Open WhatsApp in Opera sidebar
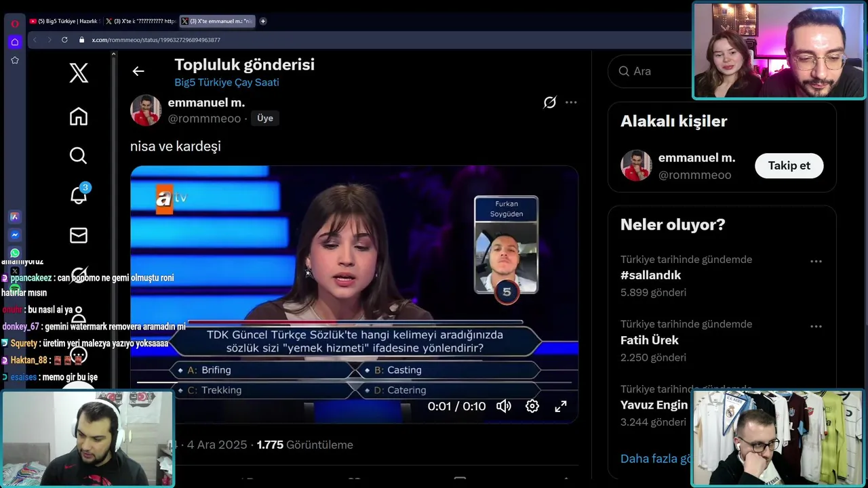This screenshot has width=868, height=488. [15, 253]
